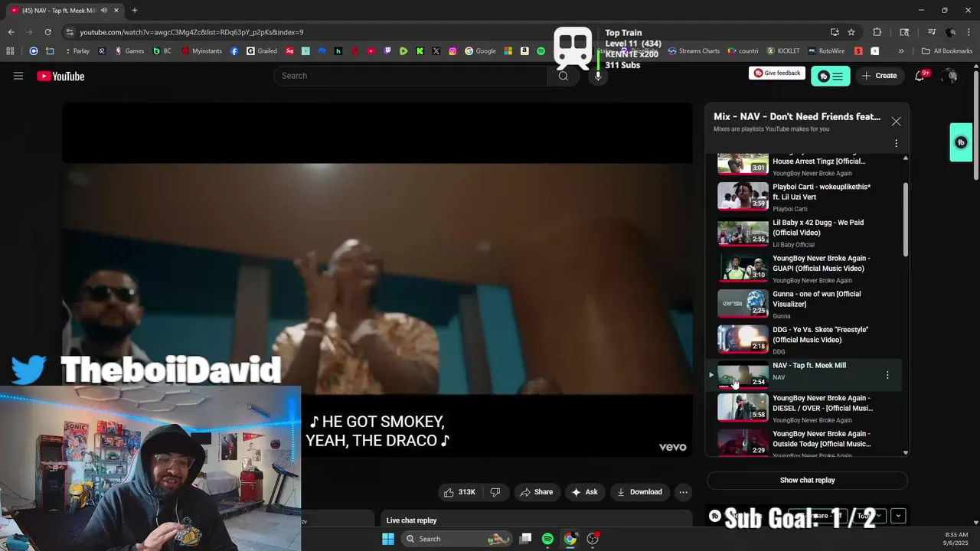Viewport: 980px width, 551px height.
Task: Click the Share button
Action: 536,492
